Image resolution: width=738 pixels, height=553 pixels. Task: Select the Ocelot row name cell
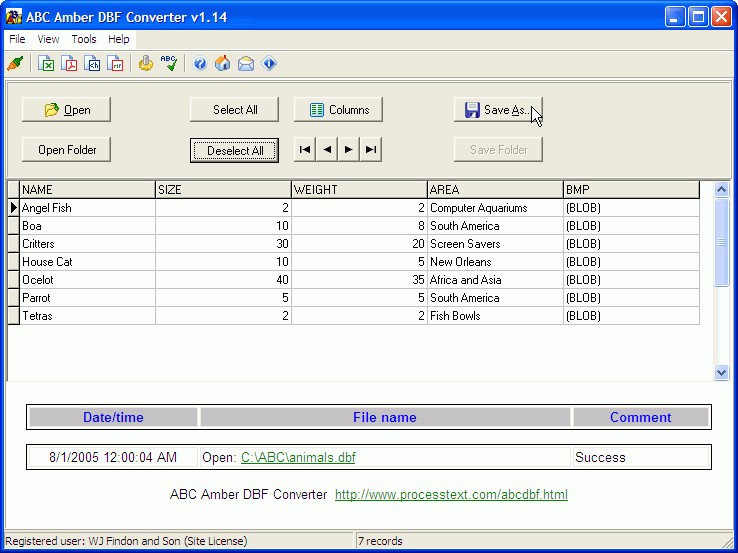(x=87, y=280)
